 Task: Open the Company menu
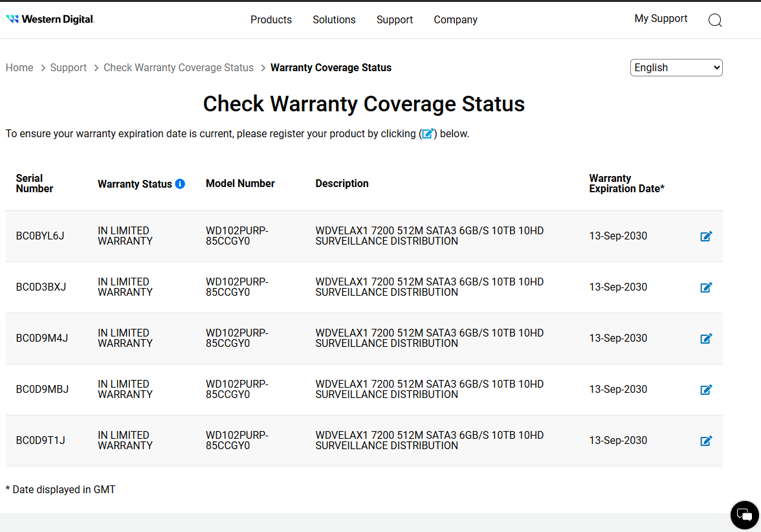(456, 20)
